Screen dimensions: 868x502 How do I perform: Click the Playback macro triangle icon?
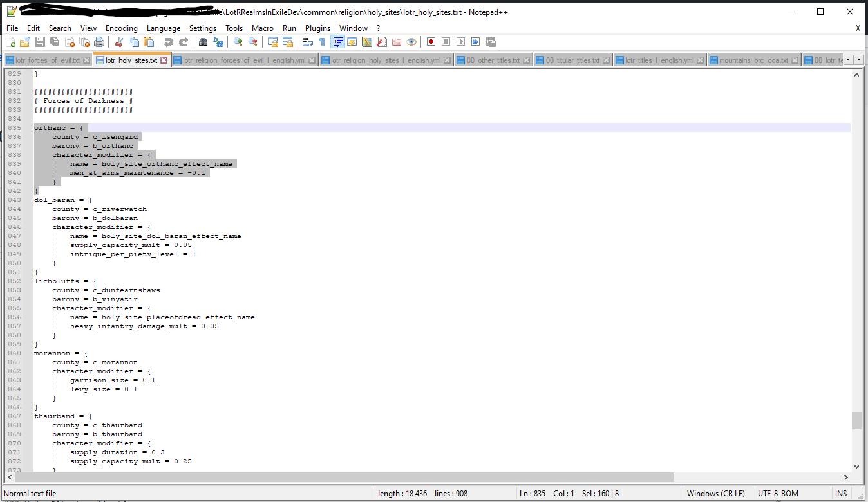[460, 42]
